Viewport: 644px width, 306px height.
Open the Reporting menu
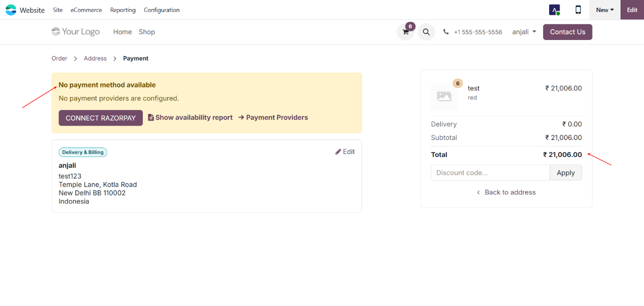pyautogui.click(x=123, y=10)
